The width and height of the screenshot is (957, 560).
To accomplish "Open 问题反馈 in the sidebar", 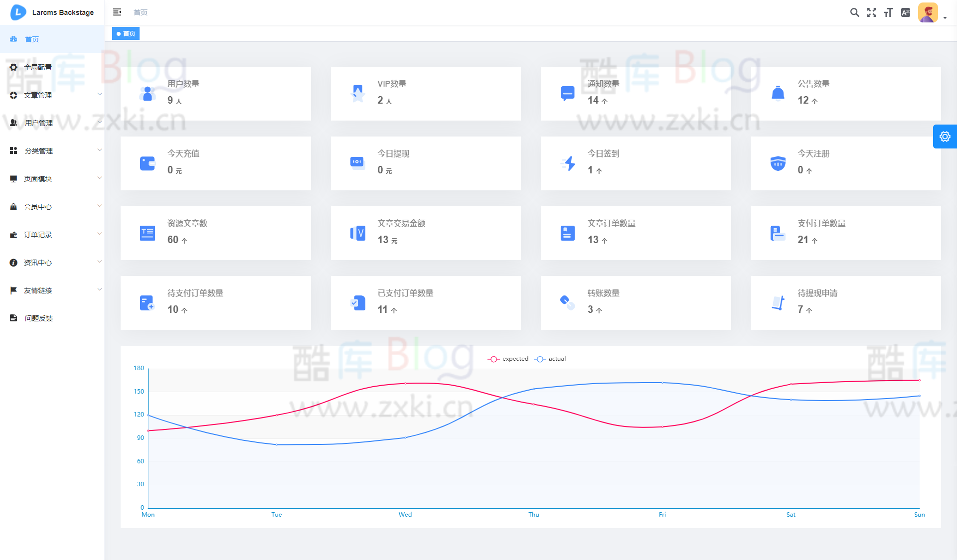I will [39, 318].
